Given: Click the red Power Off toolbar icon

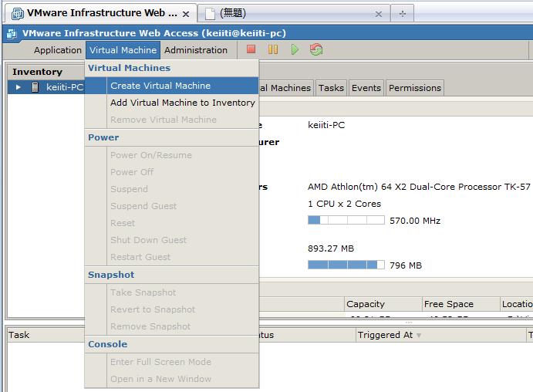Looking at the screenshot, I should point(251,49).
